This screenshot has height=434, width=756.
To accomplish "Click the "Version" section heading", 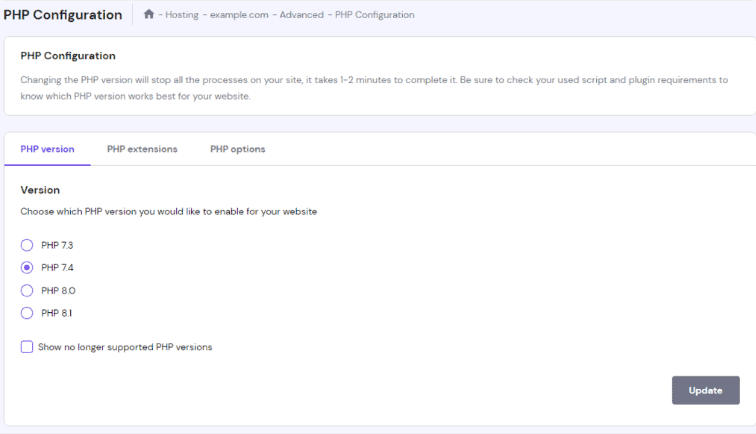I will [40, 190].
